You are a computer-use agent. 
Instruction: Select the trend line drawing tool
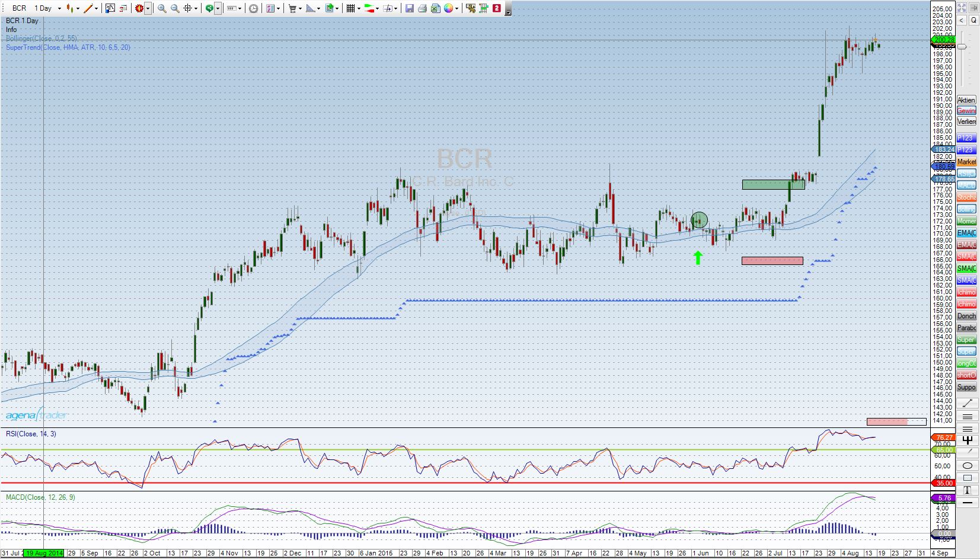tap(967, 403)
